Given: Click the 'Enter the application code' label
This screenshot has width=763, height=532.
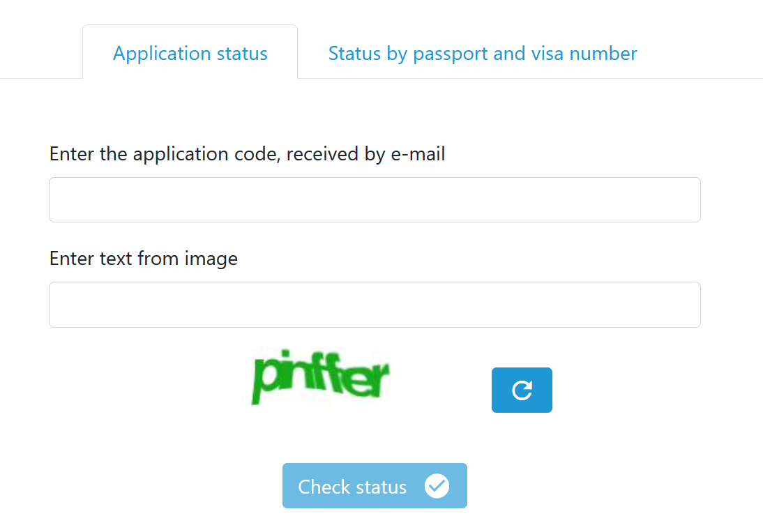Looking at the screenshot, I should pos(247,154).
